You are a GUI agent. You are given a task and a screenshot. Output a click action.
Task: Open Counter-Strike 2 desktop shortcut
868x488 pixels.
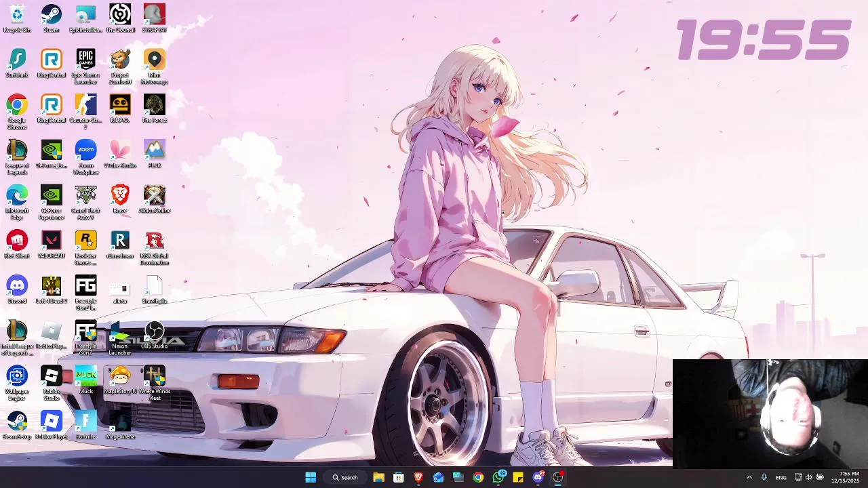click(85, 113)
